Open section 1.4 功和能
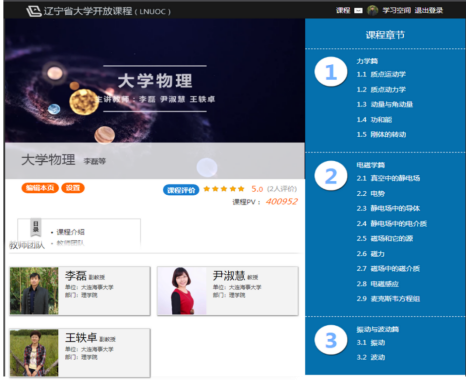The width and height of the screenshot is (466, 387). click(x=374, y=120)
